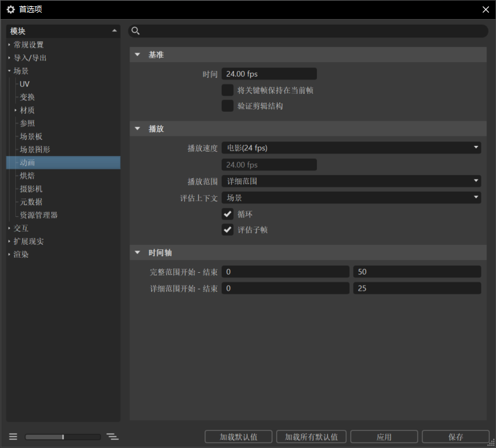Image resolution: width=496 pixels, height=448 pixels.
Task: Select 资源管理器 in the module tree
Action: point(39,215)
